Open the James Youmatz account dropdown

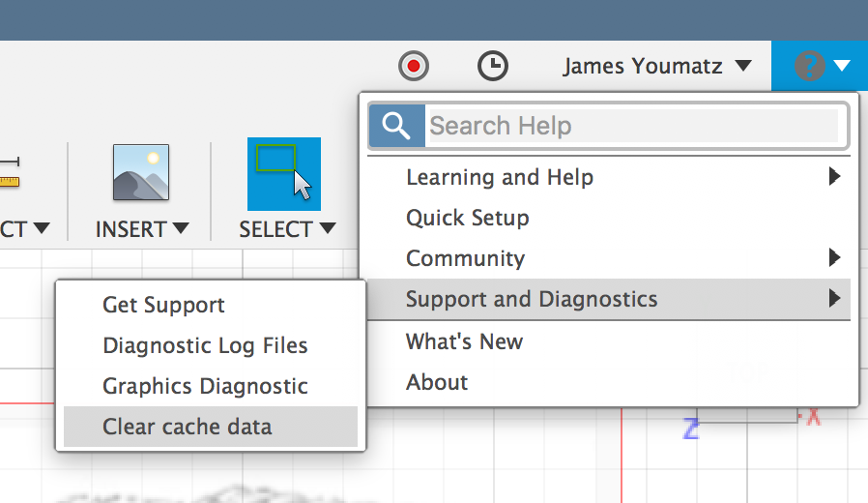coord(657,66)
